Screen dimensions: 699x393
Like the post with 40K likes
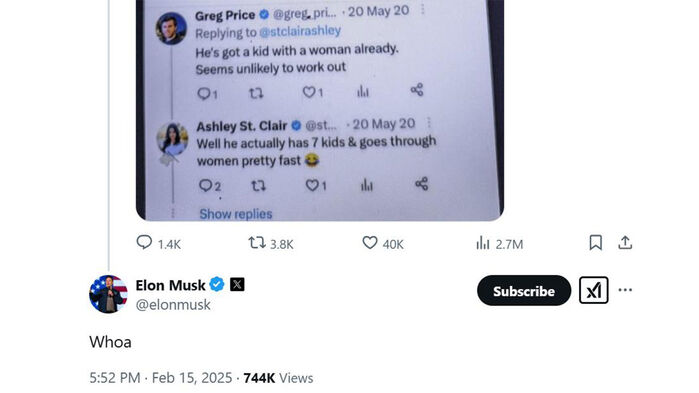(382, 243)
